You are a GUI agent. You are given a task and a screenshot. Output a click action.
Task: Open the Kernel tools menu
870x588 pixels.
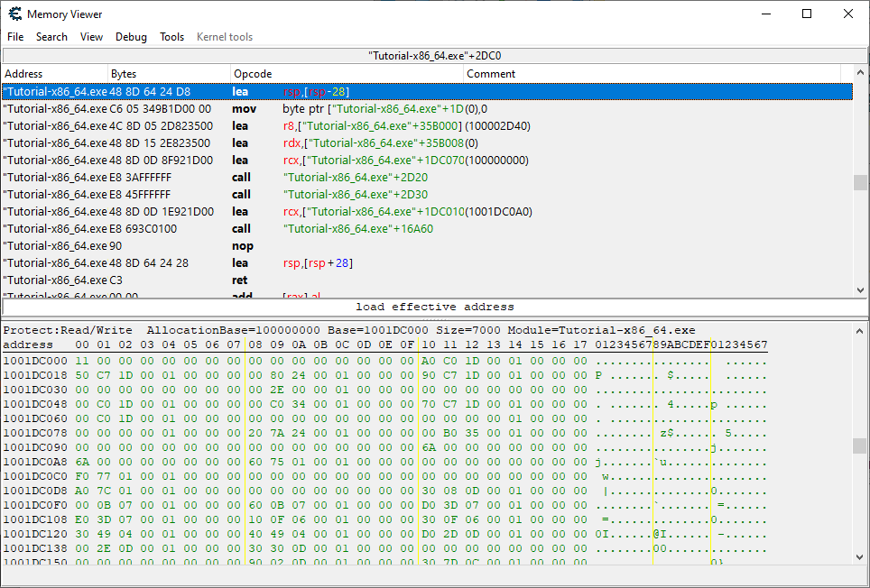coord(225,37)
